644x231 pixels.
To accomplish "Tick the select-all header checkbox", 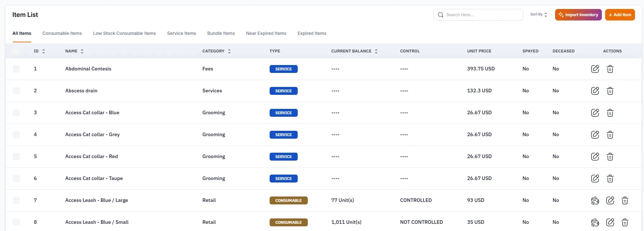I will click(x=15, y=51).
